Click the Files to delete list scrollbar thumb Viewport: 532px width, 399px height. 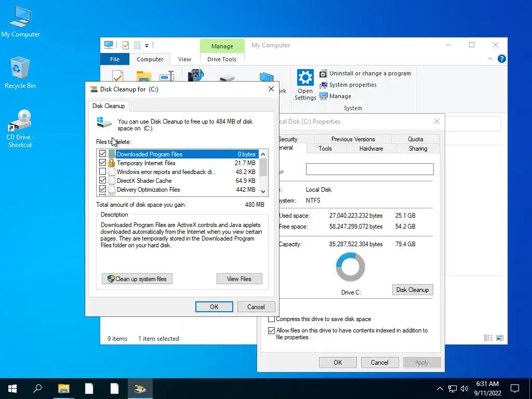pyautogui.click(x=263, y=167)
